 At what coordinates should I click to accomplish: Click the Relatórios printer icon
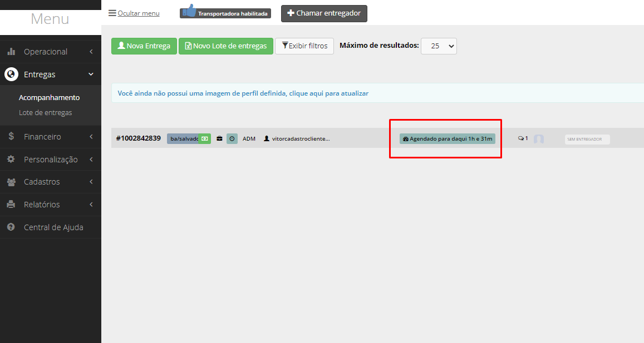11,205
